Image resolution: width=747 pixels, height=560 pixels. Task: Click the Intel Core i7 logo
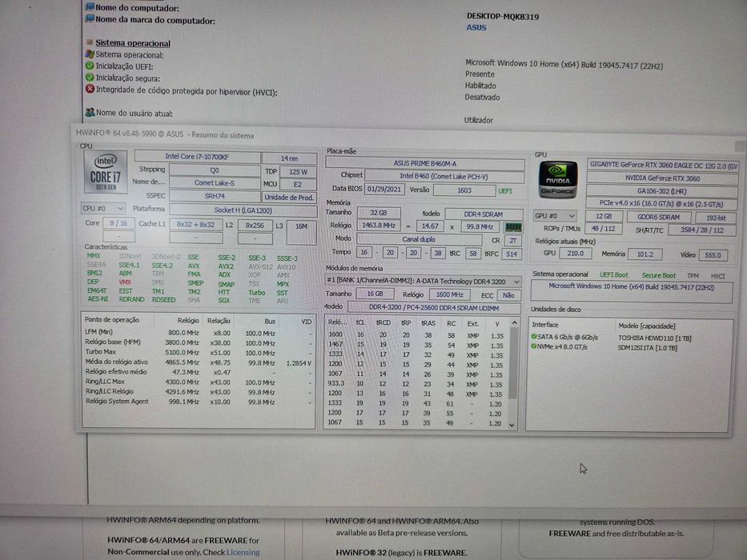click(106, 171)
